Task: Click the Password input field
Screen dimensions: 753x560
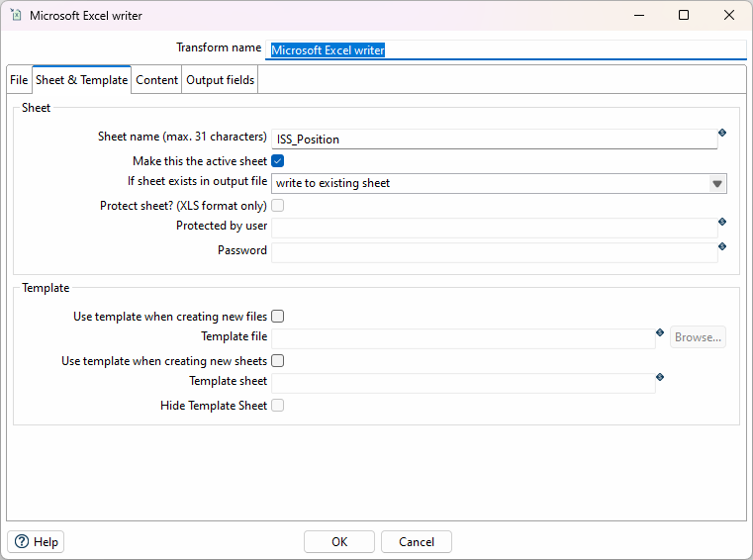Action: pyautogui.click(x=494, y=252)
